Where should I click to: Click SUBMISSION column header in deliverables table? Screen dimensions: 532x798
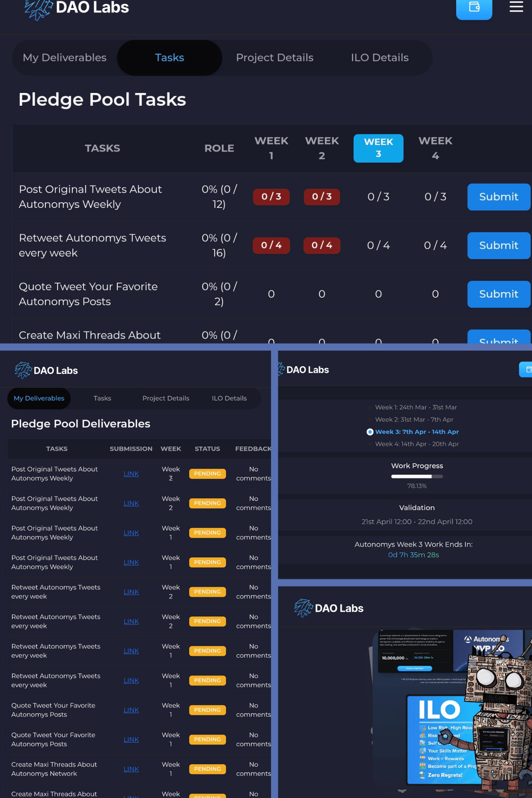click(x=131, y=449)
